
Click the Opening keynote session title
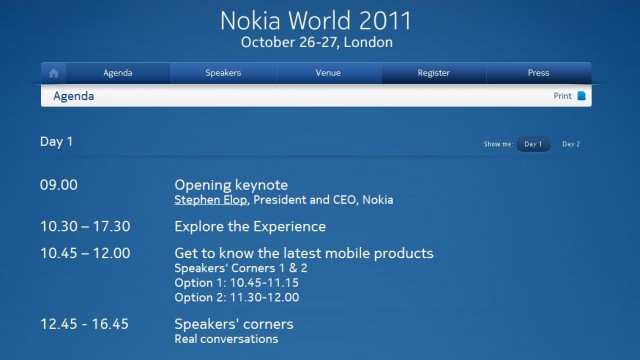[231, 185]
